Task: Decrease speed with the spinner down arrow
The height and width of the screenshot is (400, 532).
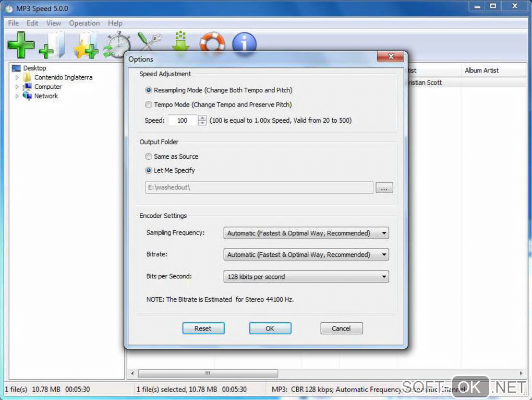Action: pos(202,123)
